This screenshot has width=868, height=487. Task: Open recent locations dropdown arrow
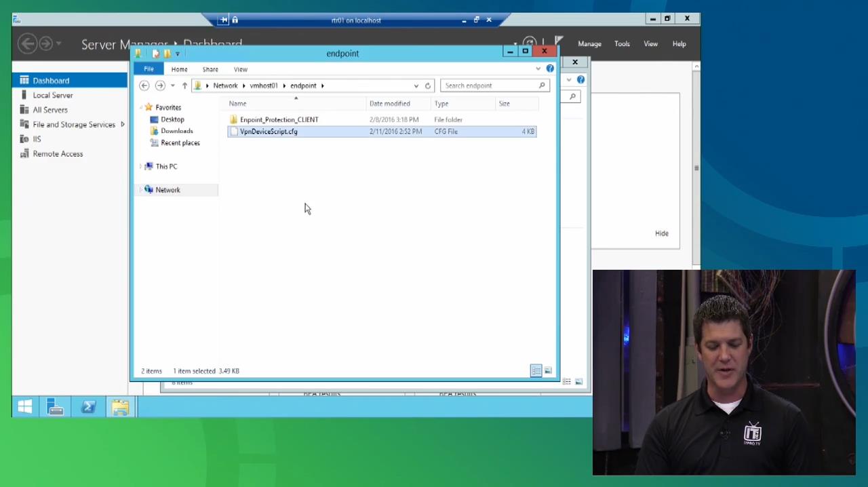(x=172, y=85)
